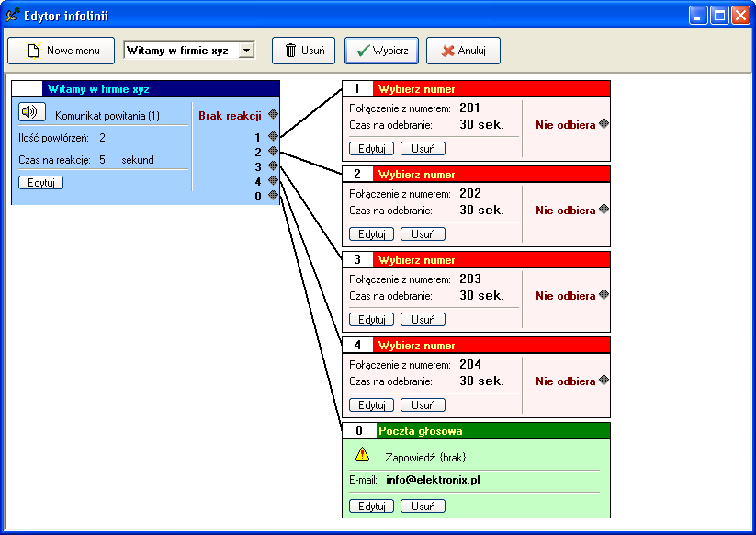
Task: Click the info@elektronix.pl e-mail value
Action: tap(433, 480)
